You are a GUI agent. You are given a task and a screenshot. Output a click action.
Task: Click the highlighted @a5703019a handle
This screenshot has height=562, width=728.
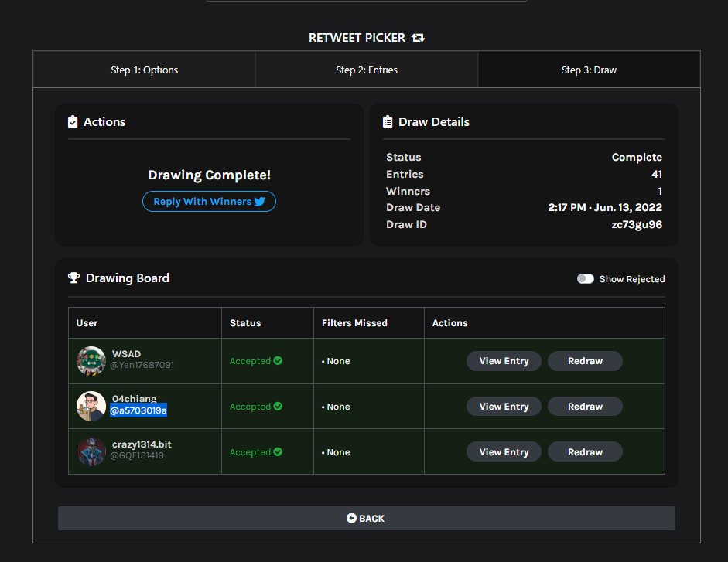[138, 410]
